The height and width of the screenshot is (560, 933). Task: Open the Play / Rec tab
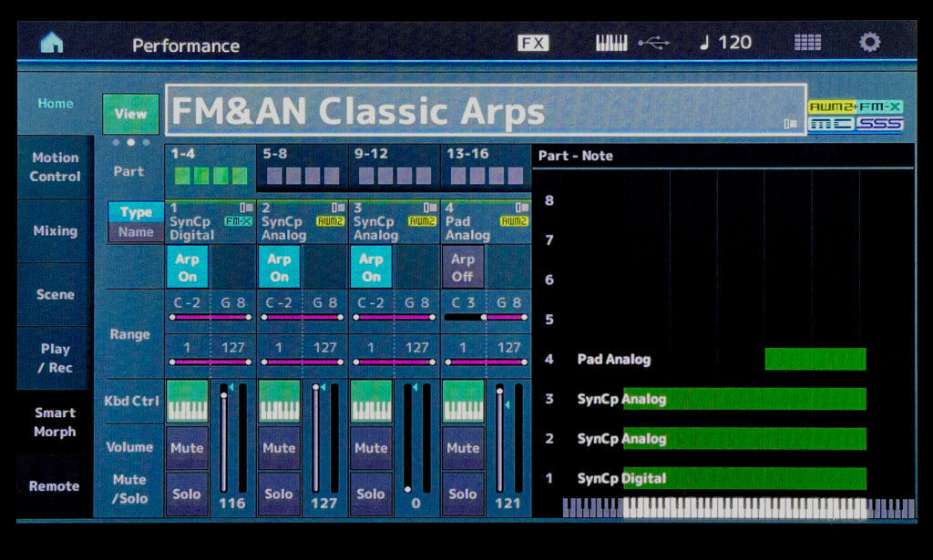(x=56, y=358)
